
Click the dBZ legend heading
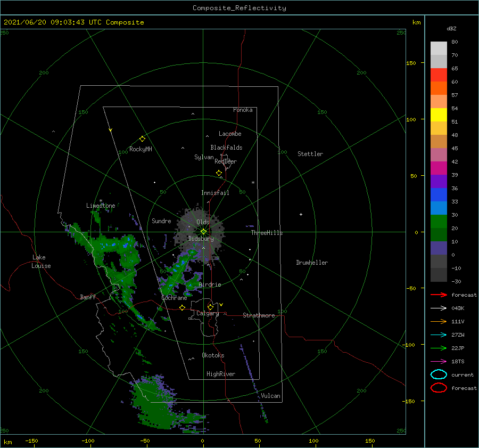451,28
